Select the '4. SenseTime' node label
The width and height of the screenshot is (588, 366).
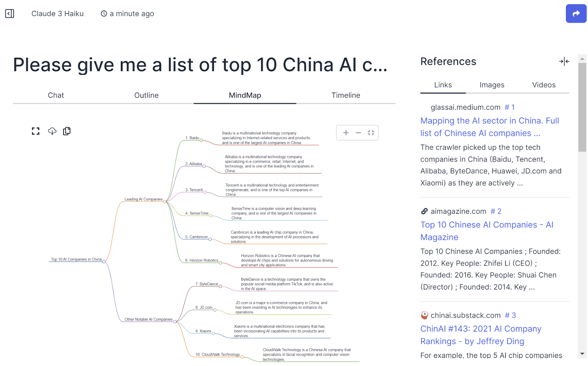click(197, 213)
